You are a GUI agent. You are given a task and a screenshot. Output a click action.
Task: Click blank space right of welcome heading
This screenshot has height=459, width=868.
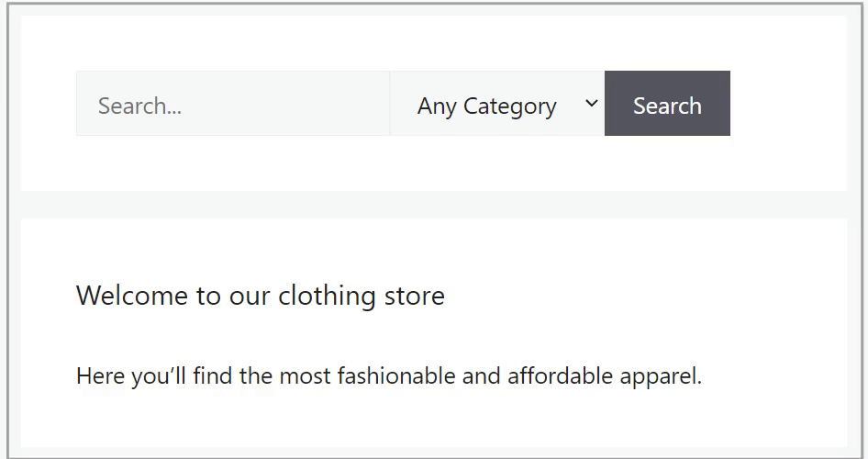coord(642,296)
